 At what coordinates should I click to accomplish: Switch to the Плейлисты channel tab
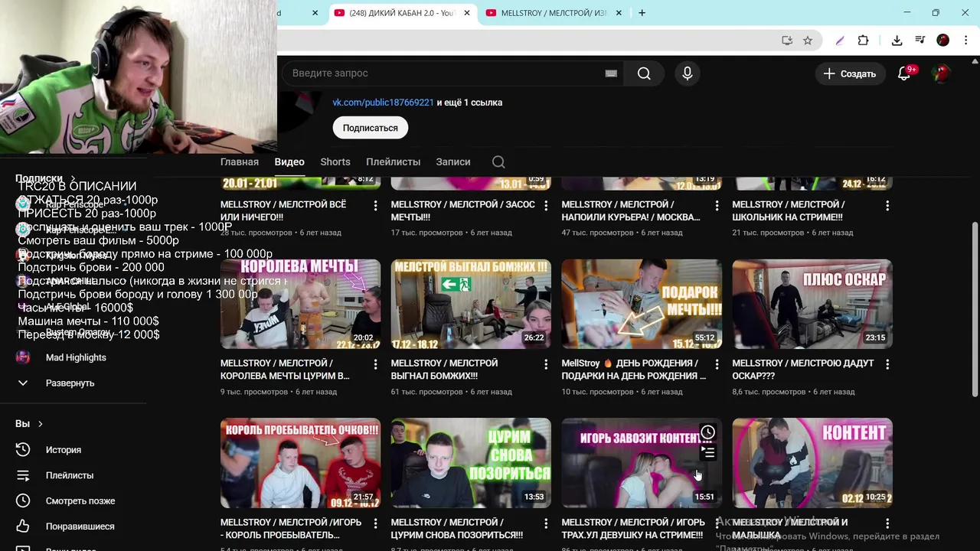tap(393, 161)
